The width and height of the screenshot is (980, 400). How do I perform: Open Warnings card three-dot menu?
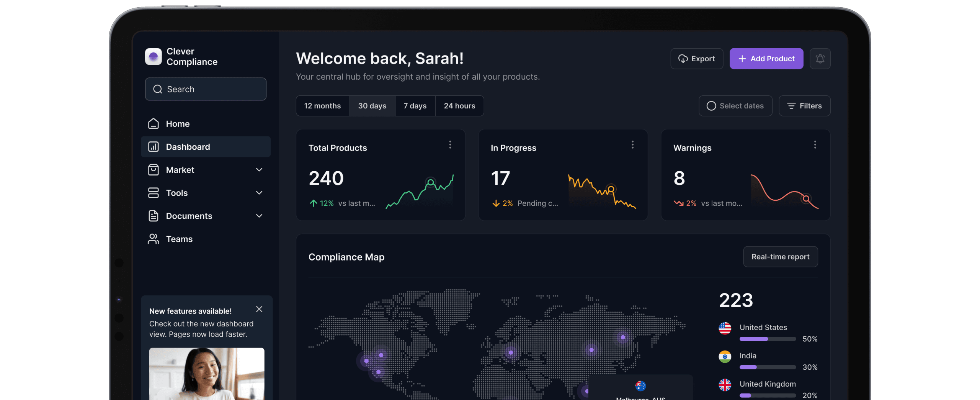coord(815,144)
